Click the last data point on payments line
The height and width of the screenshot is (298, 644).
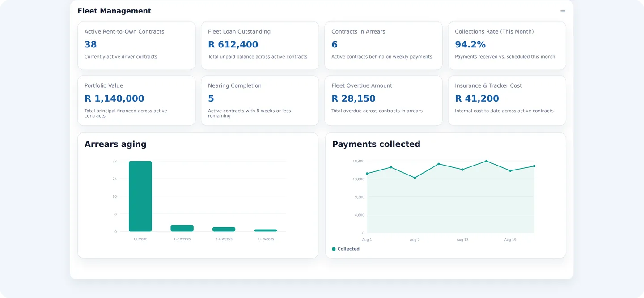534,166
